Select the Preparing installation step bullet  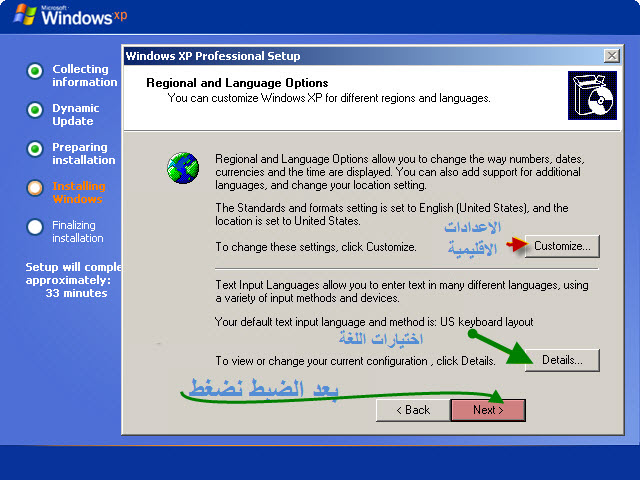(x=35, y=149)
